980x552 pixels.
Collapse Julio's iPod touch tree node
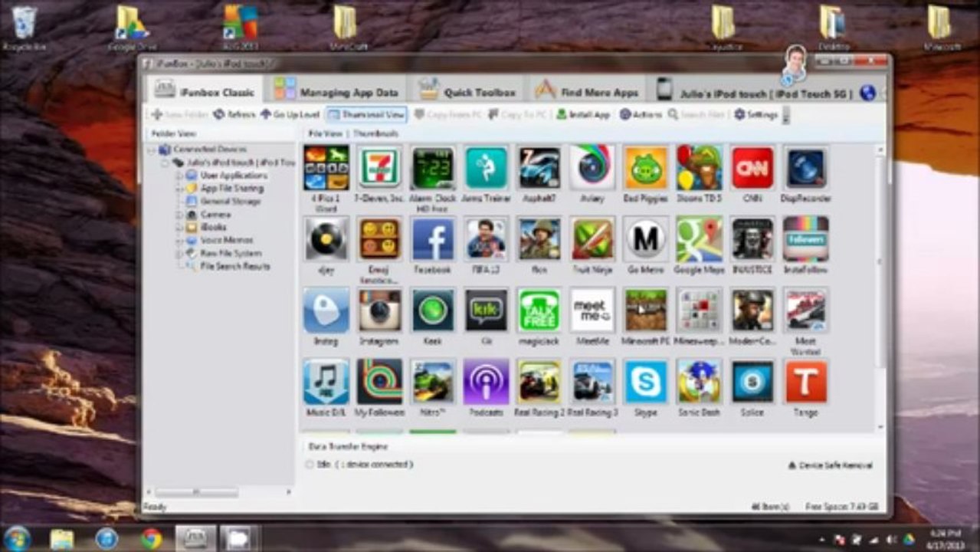[x=166, y=163]
